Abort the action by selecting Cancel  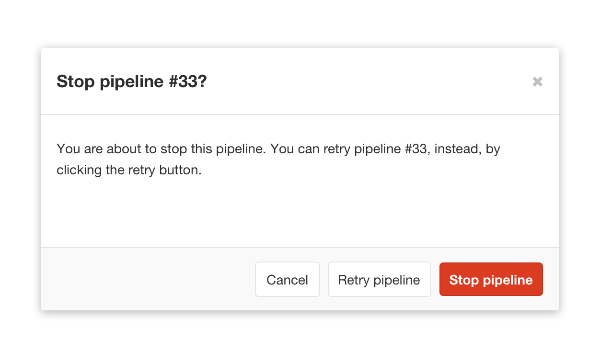click(287, 280)
